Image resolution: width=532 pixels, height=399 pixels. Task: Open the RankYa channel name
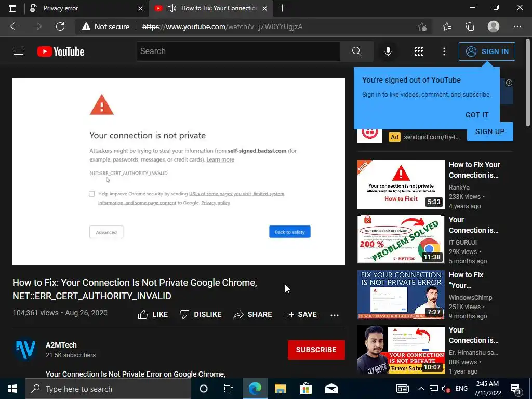pos(459,187)
